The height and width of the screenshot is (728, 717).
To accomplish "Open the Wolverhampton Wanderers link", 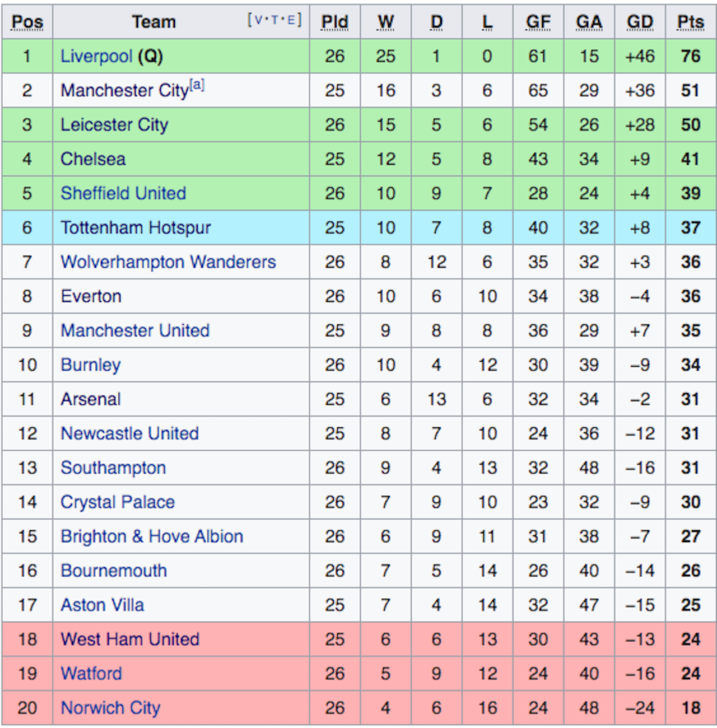I will [168, 262].
